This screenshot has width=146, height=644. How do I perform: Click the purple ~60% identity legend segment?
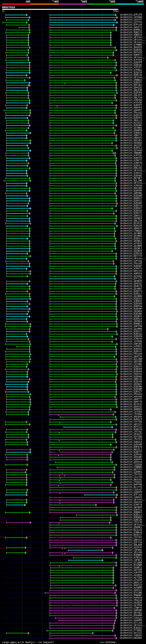73,4
